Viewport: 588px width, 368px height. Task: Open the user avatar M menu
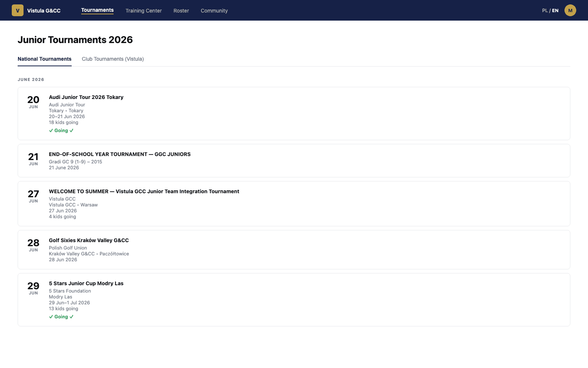(x=570, y=10)
